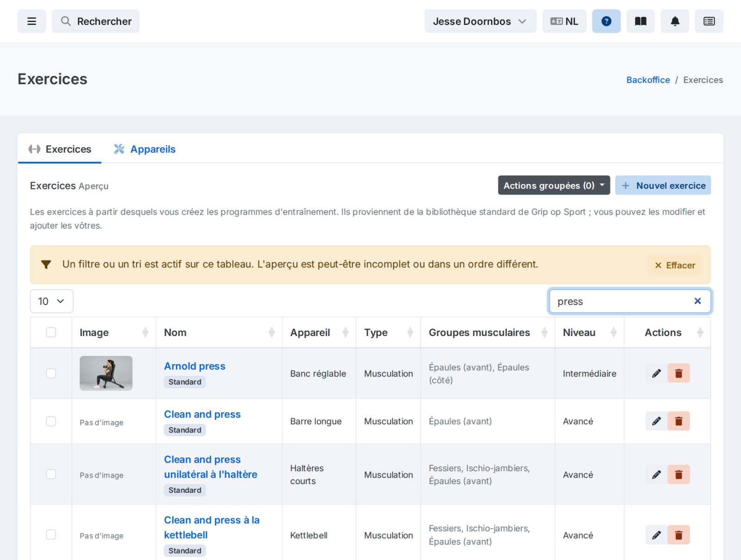Image resolution: width=741 pixels, height=560 pixels.
Task: Click the Rechercher search box
Action: pyautogui.click(x=95, y=21)
